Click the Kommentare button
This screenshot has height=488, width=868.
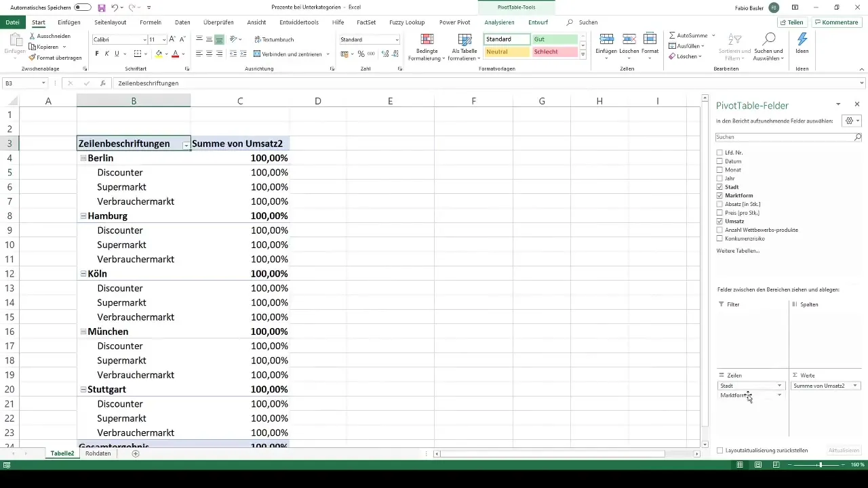pos(836,22)
